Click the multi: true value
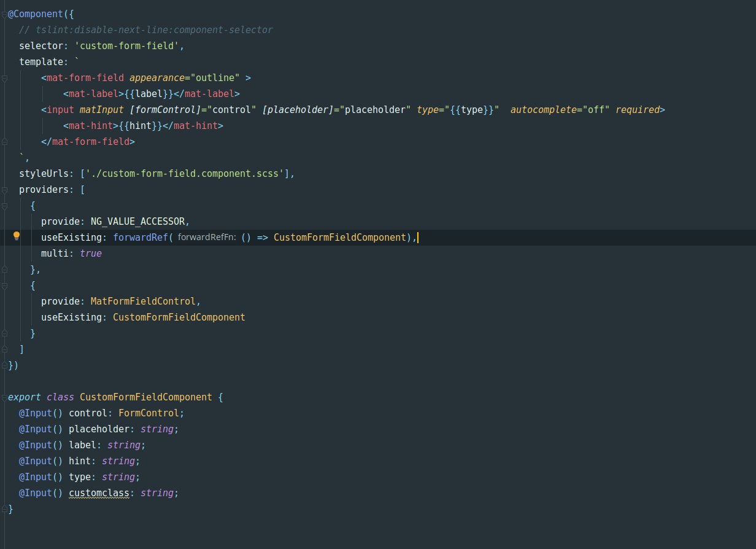This screenshot has width=756, height=549. pyautogui.click(x=90, y=254)
